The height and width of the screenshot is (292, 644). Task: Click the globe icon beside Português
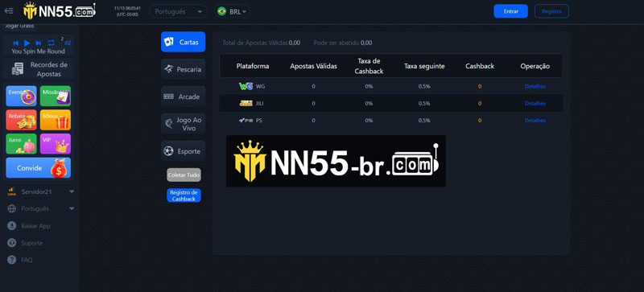click(x=12, y=208)
